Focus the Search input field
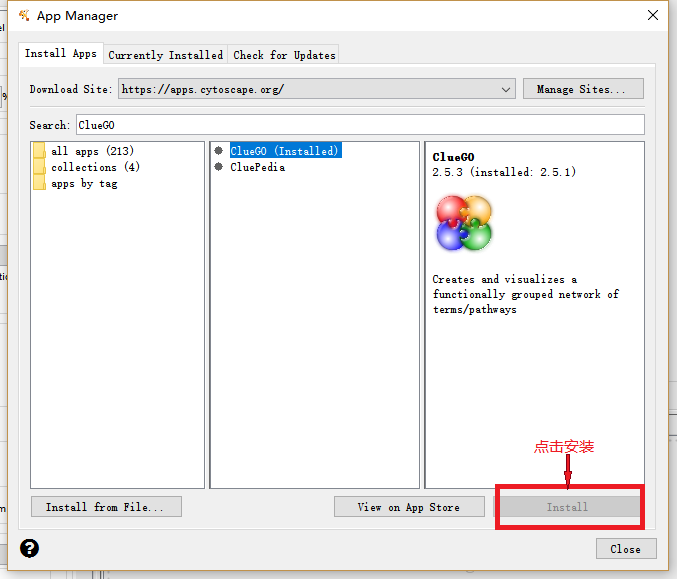The width and height of the screenshot is (677, 579). pos(361,125)
